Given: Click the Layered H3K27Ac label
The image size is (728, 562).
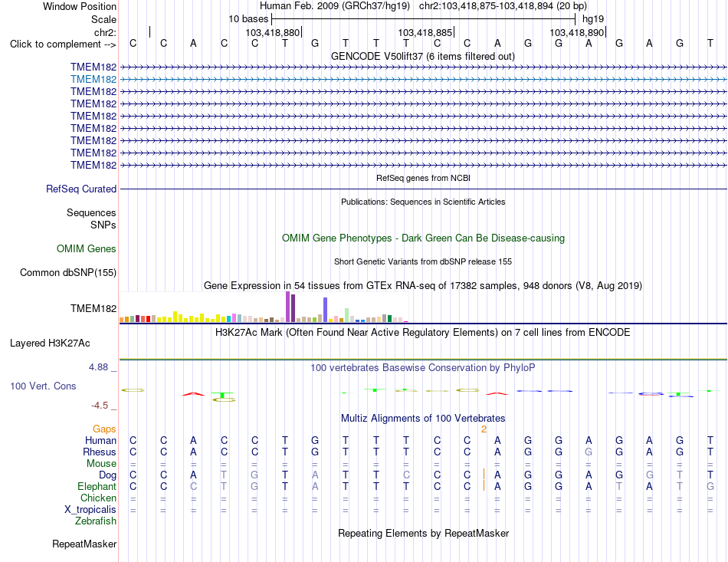Looking at the screenshot, I should click(50, 343).
